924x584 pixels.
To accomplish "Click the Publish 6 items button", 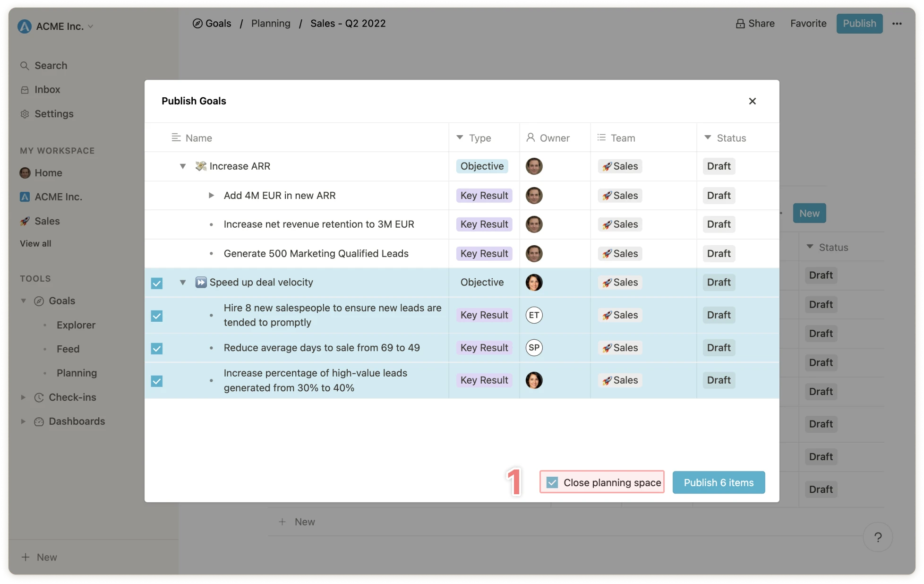I will (x=718, y=482).
